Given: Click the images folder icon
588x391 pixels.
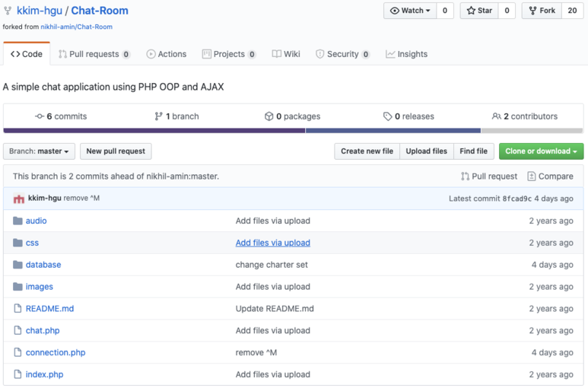Looking at the screenshot, I should (17, 287).
